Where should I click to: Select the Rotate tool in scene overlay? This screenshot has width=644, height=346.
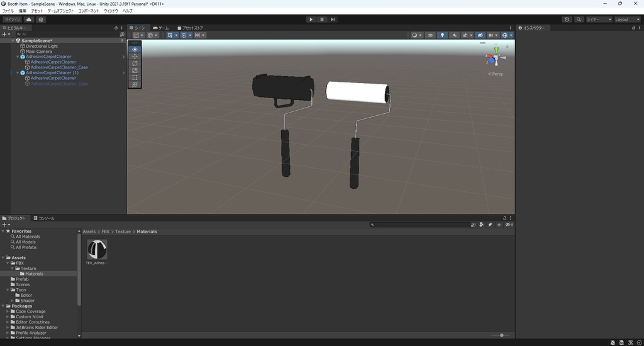point(135,64)
